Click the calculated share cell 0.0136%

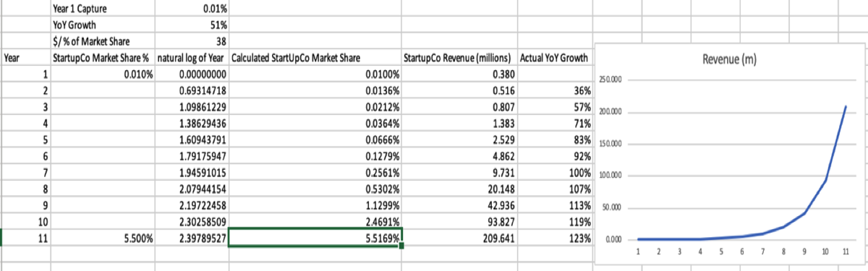[315, 90]
